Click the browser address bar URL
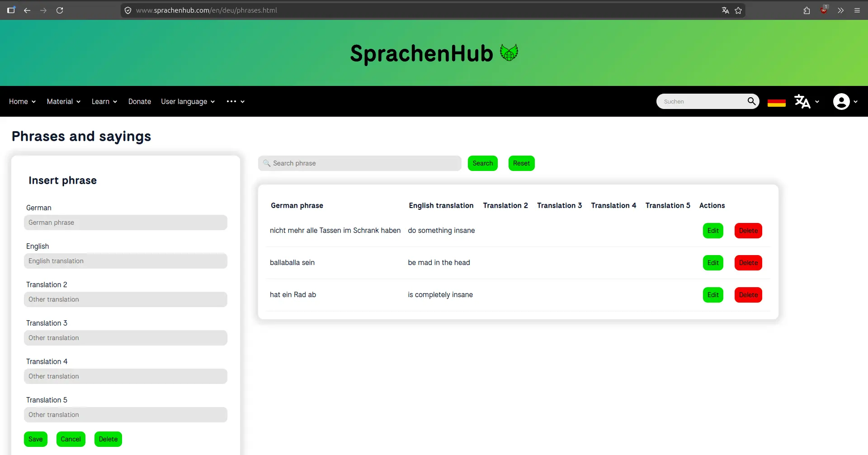This screenshot has height=455, width=868. point(207,10)
